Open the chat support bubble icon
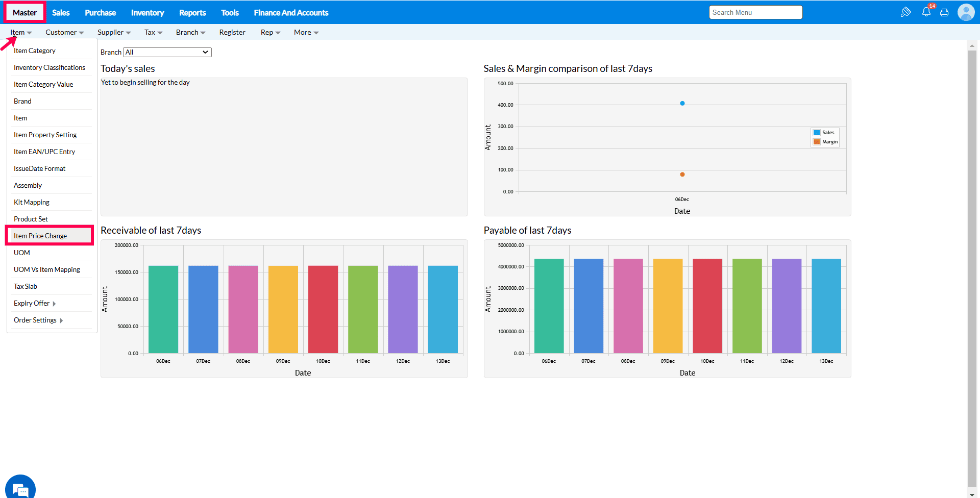 pyautogui.click(x=20, y=487)
